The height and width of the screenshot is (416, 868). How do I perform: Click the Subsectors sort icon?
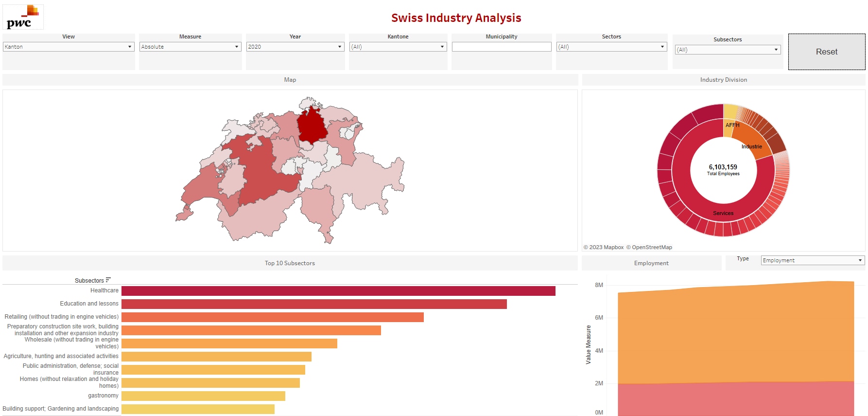[108, 280]
